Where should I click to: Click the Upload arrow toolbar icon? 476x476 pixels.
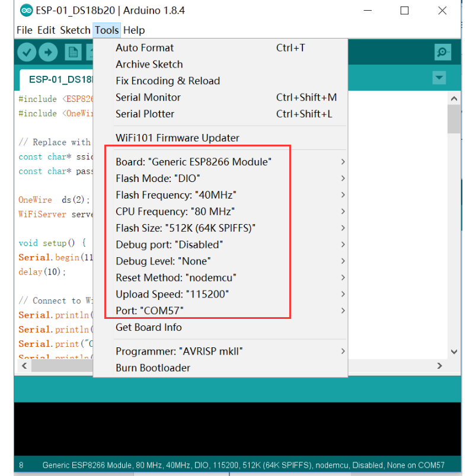49,52
